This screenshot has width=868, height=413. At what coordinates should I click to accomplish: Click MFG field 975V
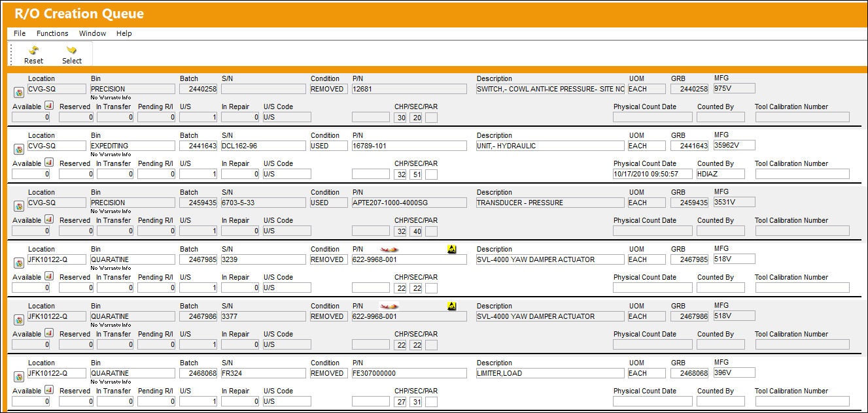coord(734,88)
